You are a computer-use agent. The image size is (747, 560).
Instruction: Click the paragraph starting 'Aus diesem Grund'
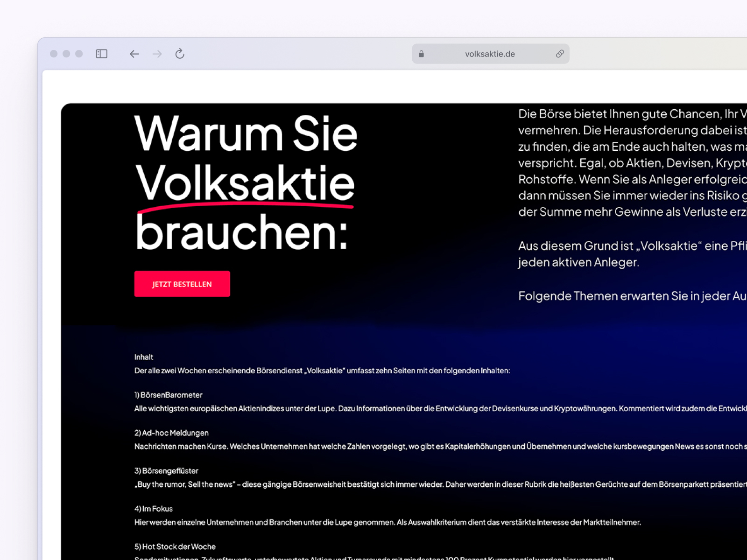tap(630, 254)
